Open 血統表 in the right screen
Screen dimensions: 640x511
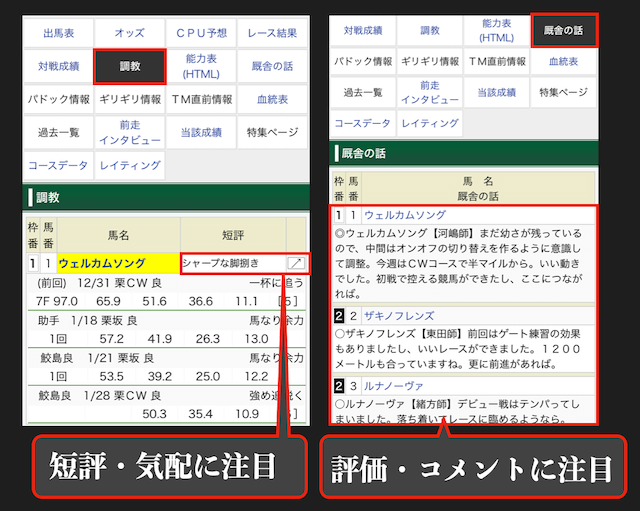[x=564, y=62]
